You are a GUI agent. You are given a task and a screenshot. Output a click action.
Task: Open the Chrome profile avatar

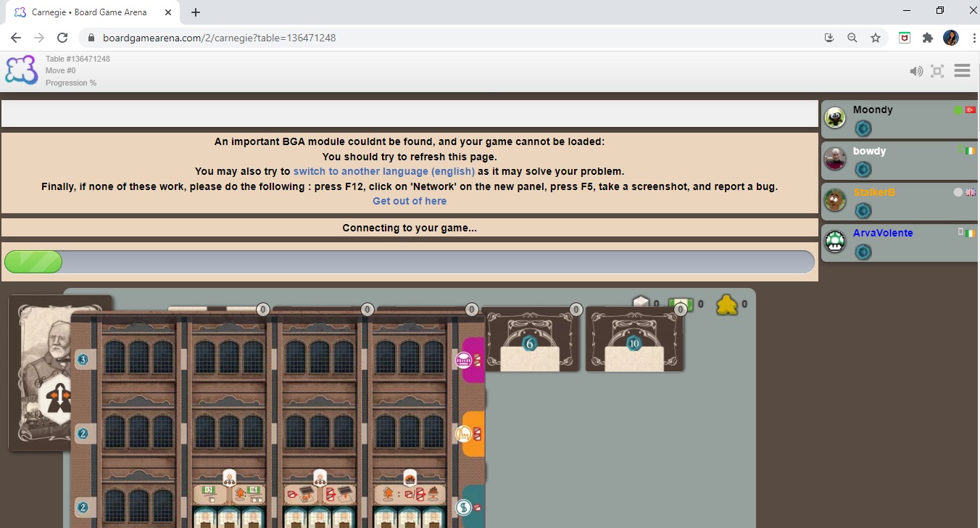click(951, 38)
